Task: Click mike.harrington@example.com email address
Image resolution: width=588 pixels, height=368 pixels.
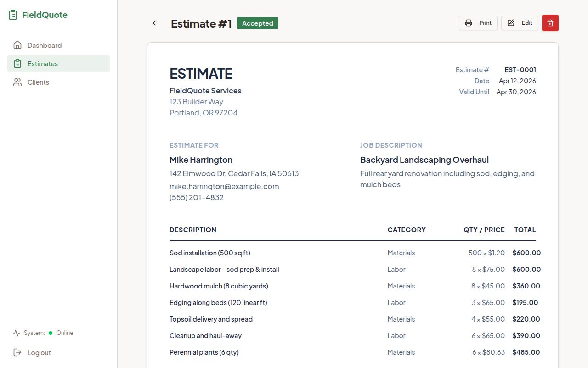Action: point(224,186)
